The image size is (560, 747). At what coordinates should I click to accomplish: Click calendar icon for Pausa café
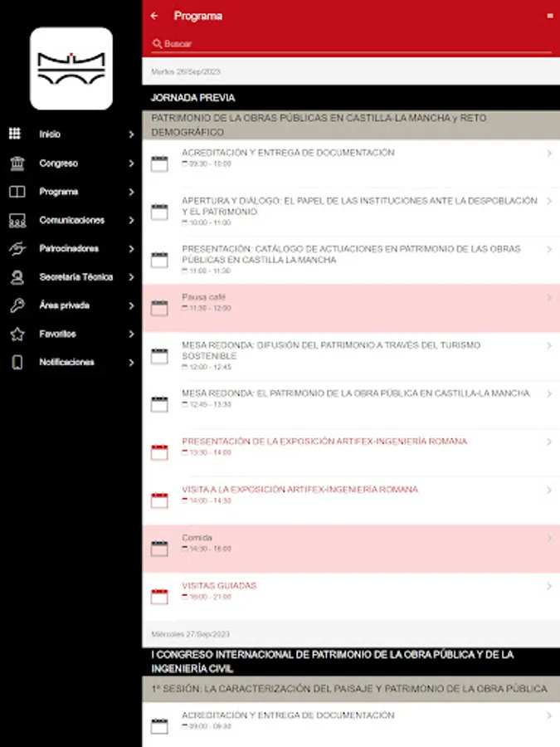click(x=159, y=308)
